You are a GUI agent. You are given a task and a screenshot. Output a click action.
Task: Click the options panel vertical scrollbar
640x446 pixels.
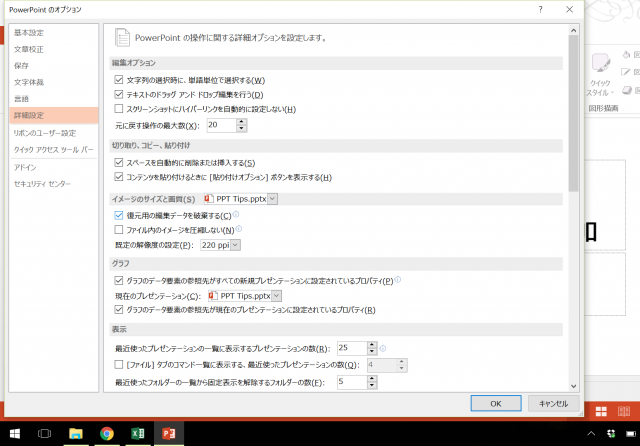[573, 110]
